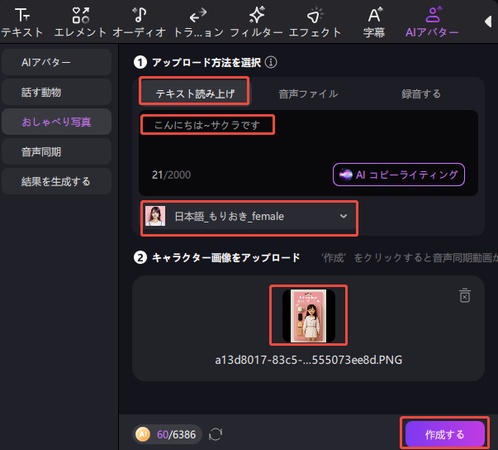
Task: Delete the uploaded image with trash icon
Action: (465, 295)
